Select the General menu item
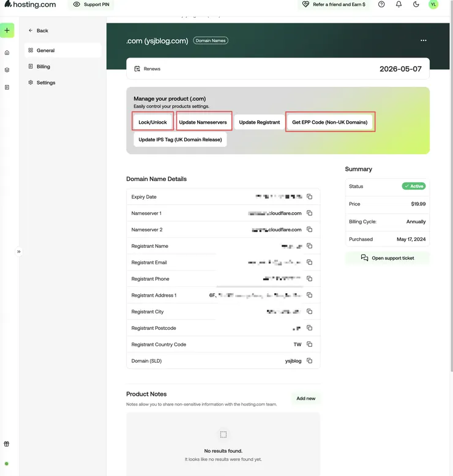453x476 pixels. tap(63, 50)
